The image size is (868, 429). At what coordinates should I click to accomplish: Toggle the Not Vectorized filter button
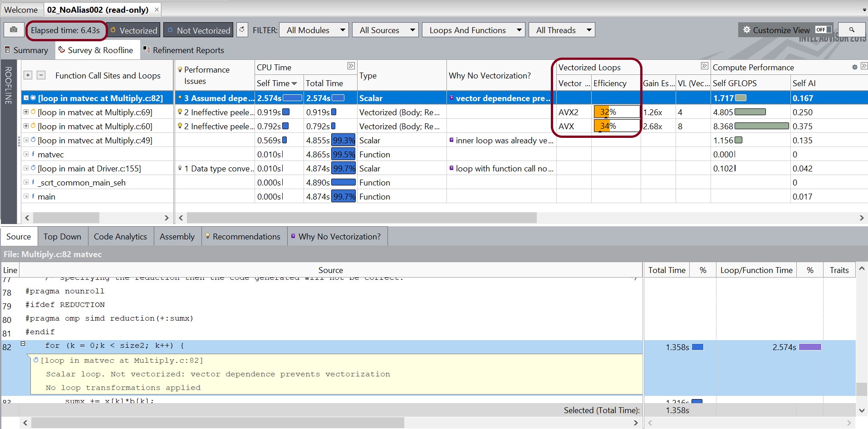click(x=199, y=30)
